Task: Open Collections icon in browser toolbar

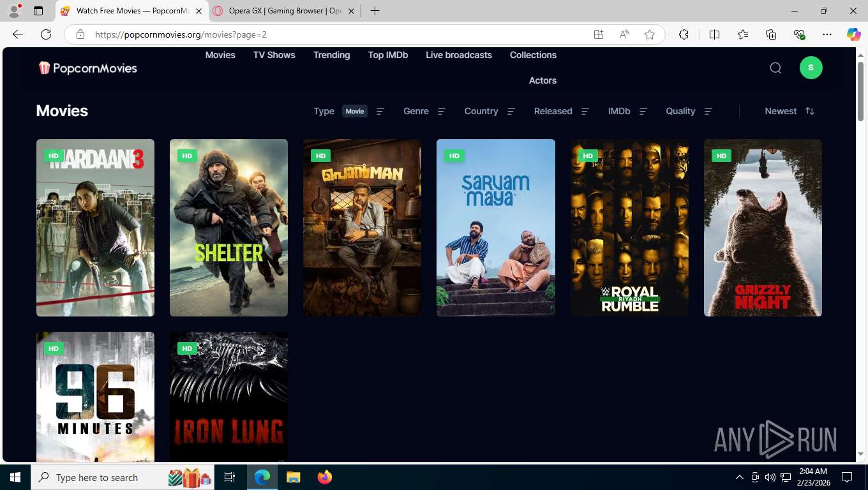Action: pyautogui.click(x=771, y=34)
